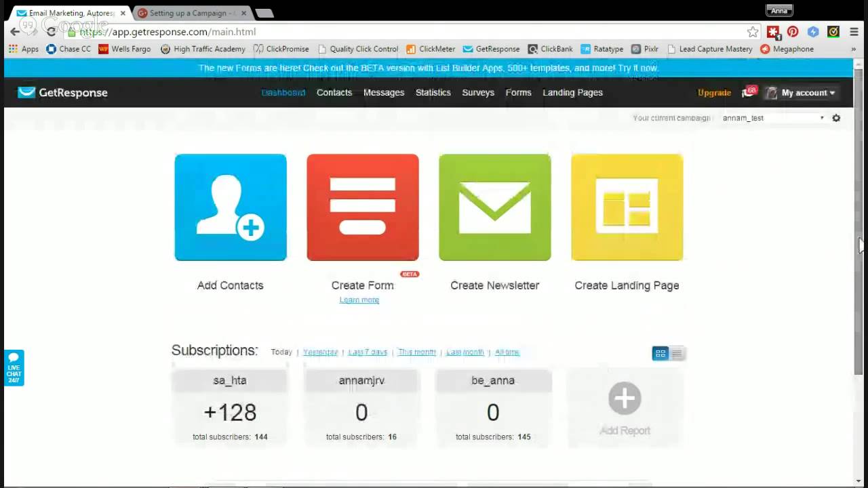The image size is (868, 488).
Task: Open the Surveys menu
Action: pos(478,93)
